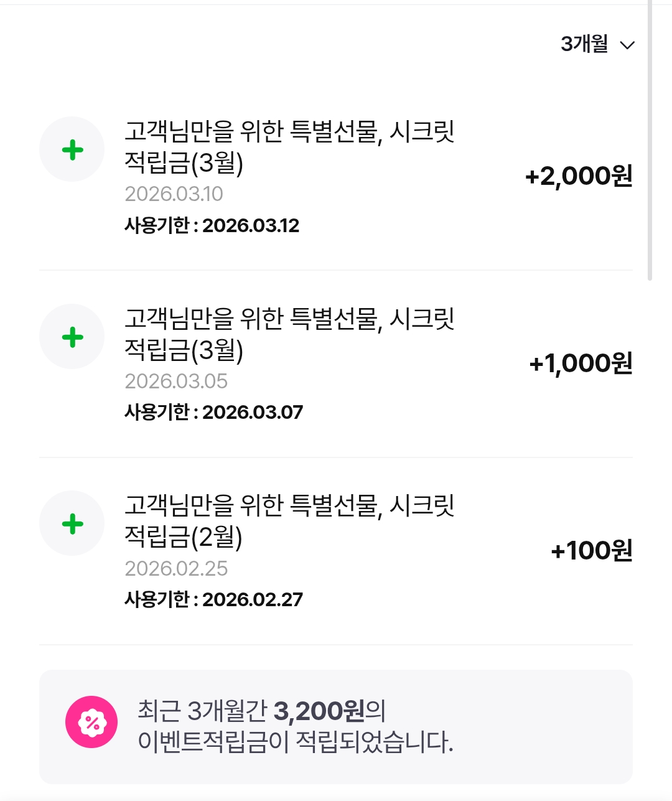Select the 시크릿 적립금(2월) entry title
The height and width of the screenshot is (801, 672).
(x=289, y=522)
